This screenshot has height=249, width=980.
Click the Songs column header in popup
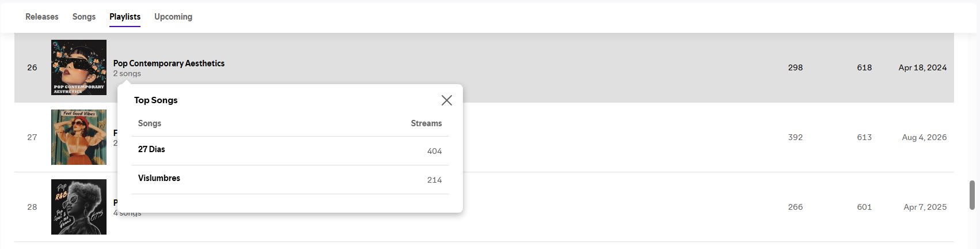150,123
